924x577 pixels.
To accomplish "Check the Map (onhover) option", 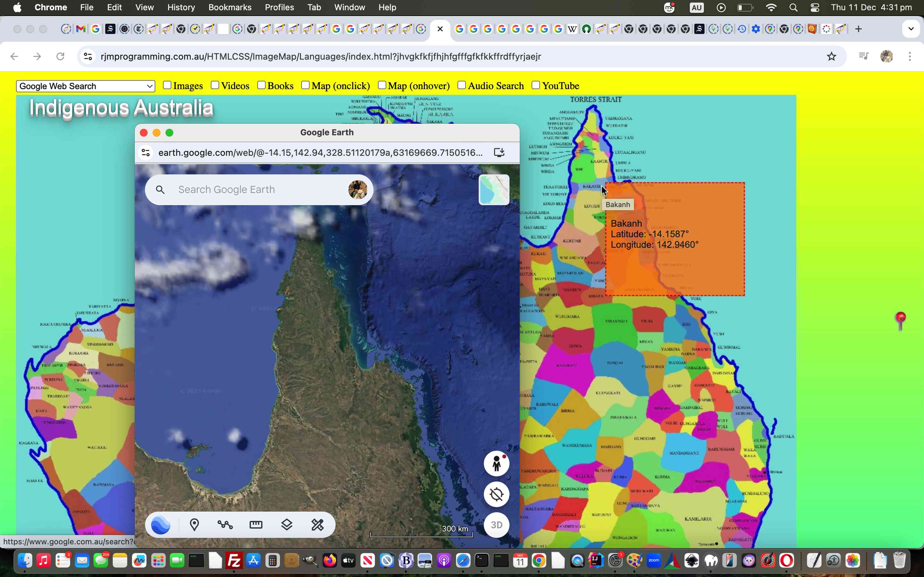I will click(382, 85).
